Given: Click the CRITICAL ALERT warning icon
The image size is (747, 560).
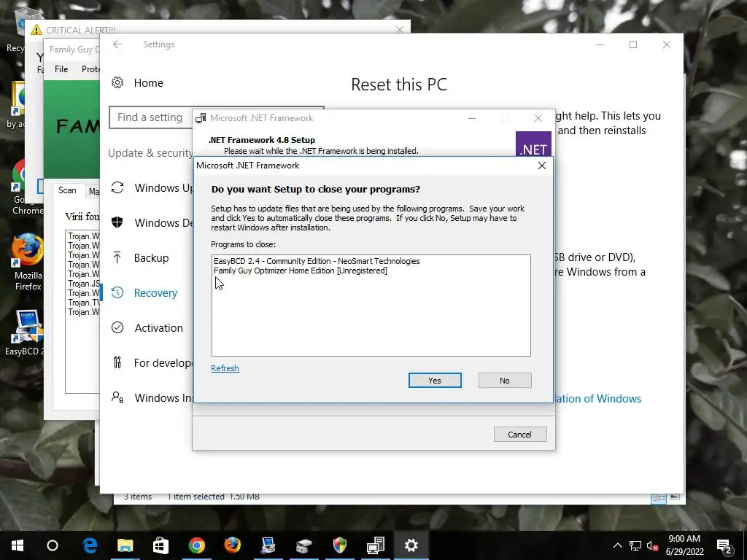Looking at the screenshot, I should (x=36, y=30).
